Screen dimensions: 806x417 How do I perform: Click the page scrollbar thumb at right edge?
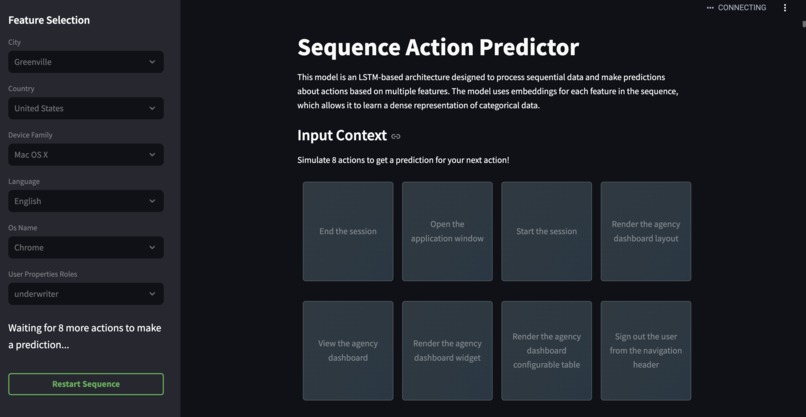(804, 24)
